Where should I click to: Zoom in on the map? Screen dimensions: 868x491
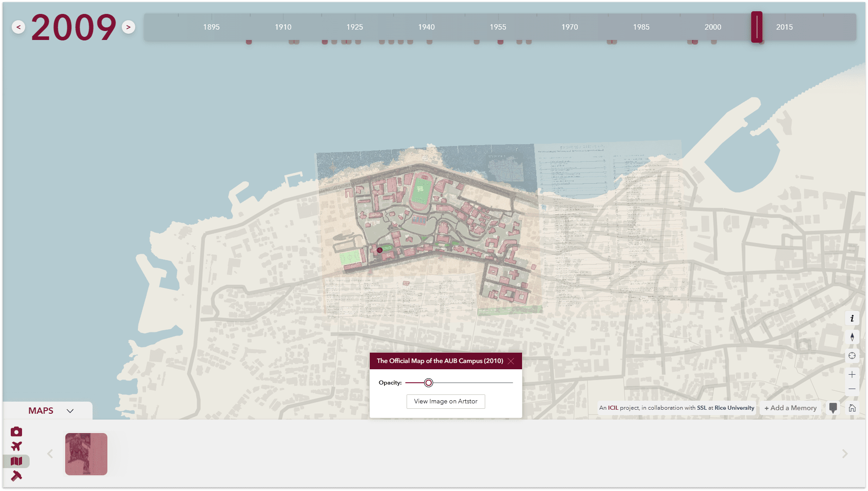click(852, 375)
